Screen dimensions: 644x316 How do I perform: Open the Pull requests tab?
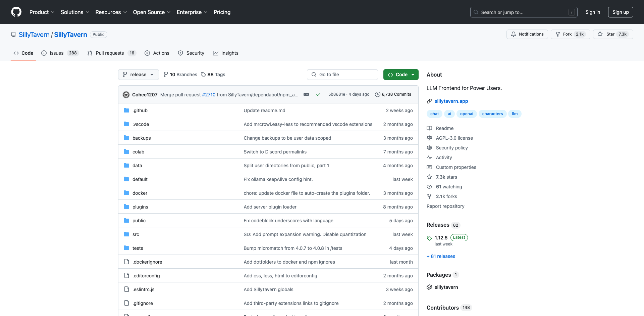[x=112, y=53]
